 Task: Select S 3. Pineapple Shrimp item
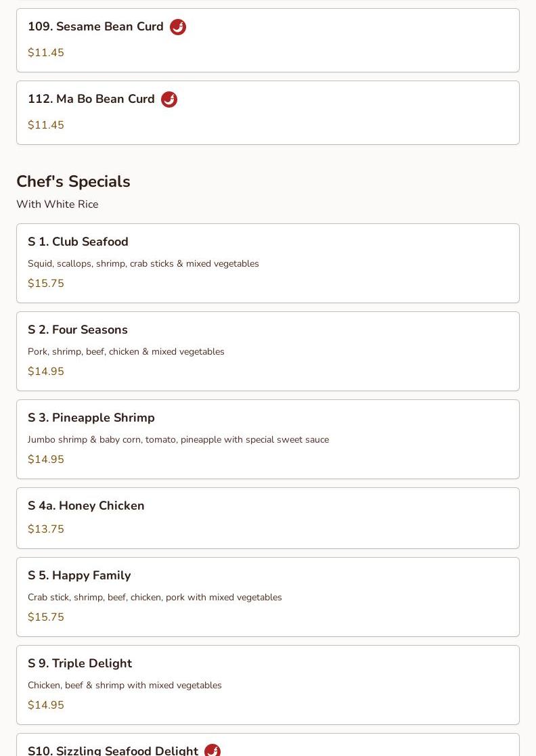point(268,439)
